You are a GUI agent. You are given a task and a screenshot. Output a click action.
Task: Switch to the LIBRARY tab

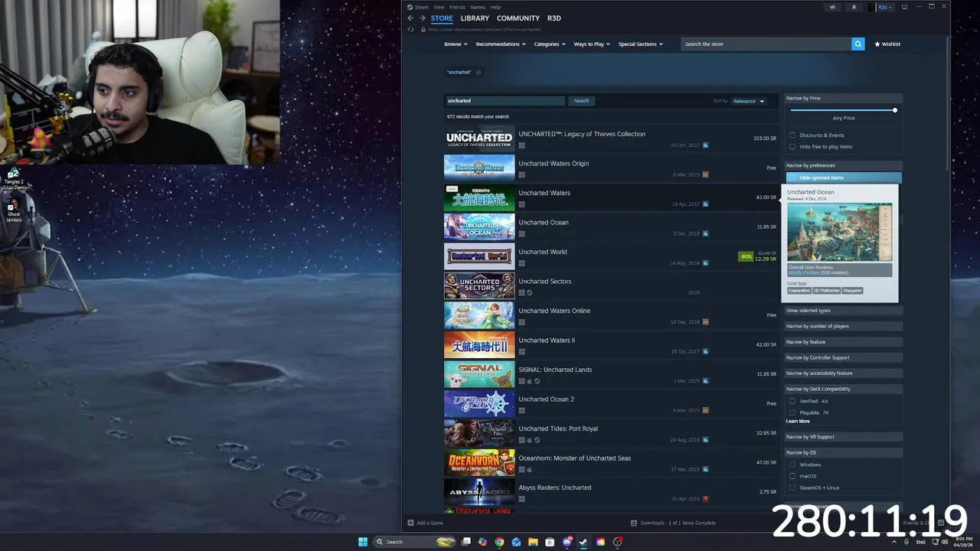pos(475,18)
